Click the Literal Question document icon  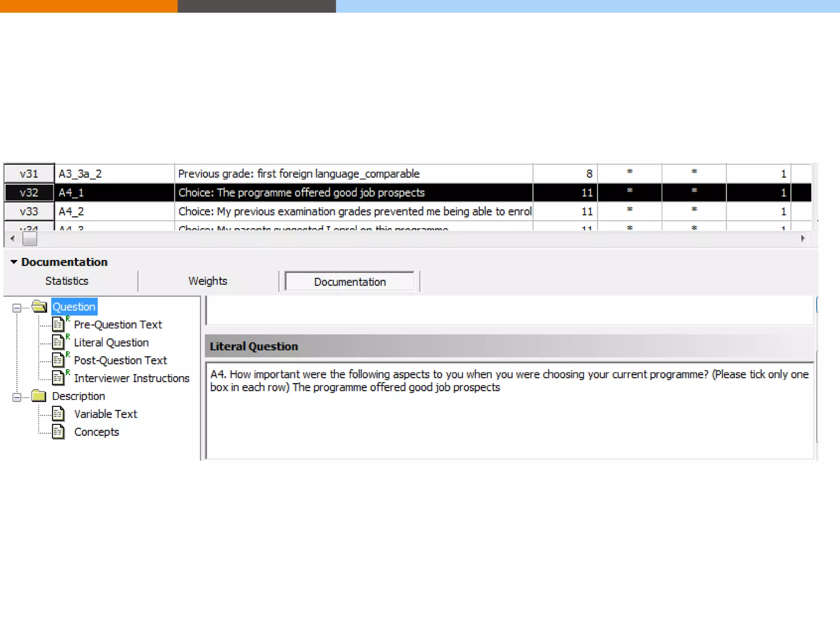coord(58,342)
